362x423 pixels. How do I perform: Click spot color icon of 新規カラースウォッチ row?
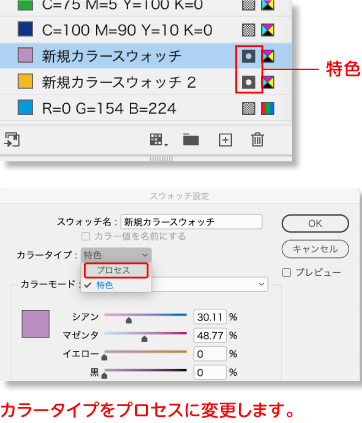coord(248,56)
